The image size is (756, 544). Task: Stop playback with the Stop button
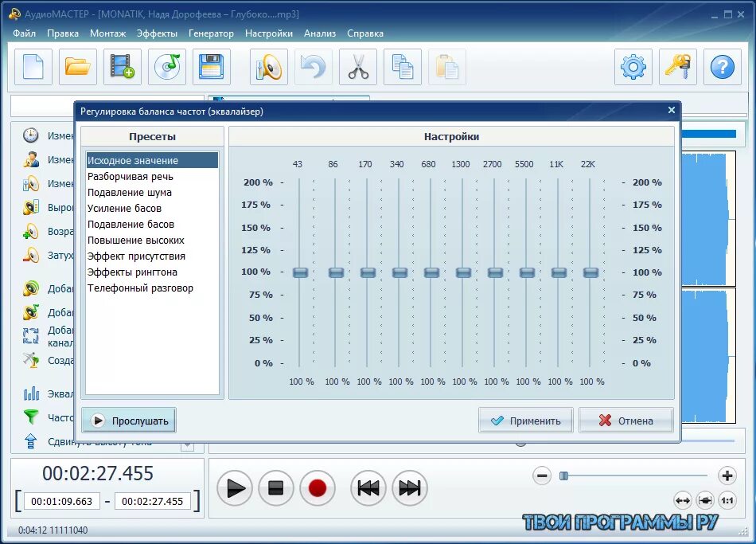pyautogui.click(x=276, y=488)
